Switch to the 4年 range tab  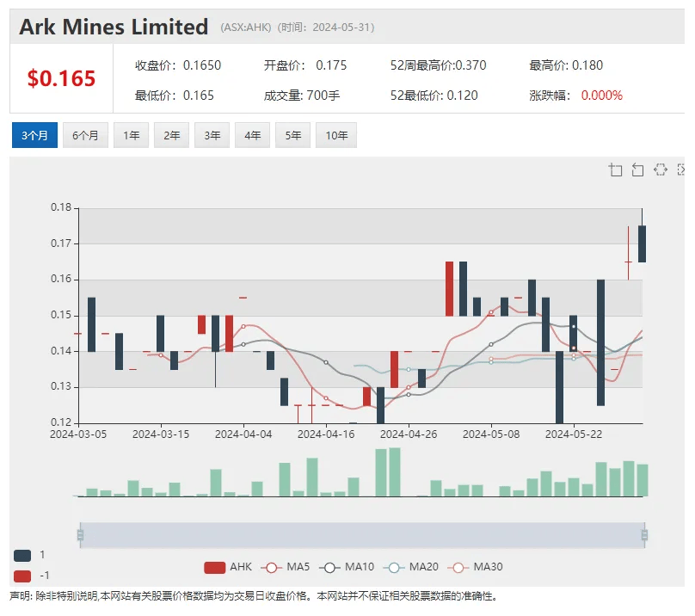(253, 135)
